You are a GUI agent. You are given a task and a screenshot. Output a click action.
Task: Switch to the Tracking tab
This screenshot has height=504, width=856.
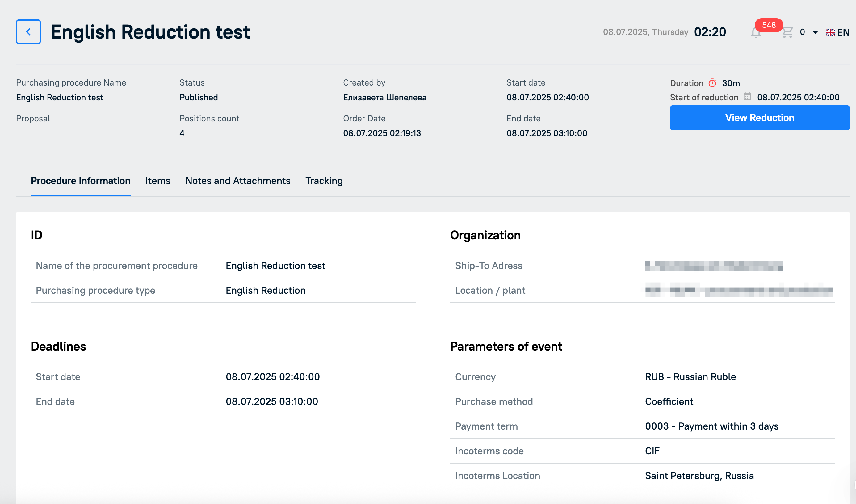324,181
